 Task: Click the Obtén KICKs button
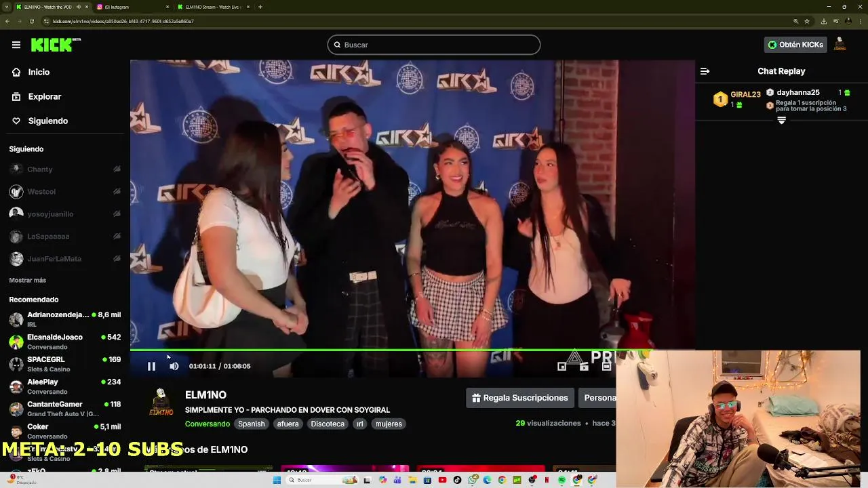[x=795, y=45]
